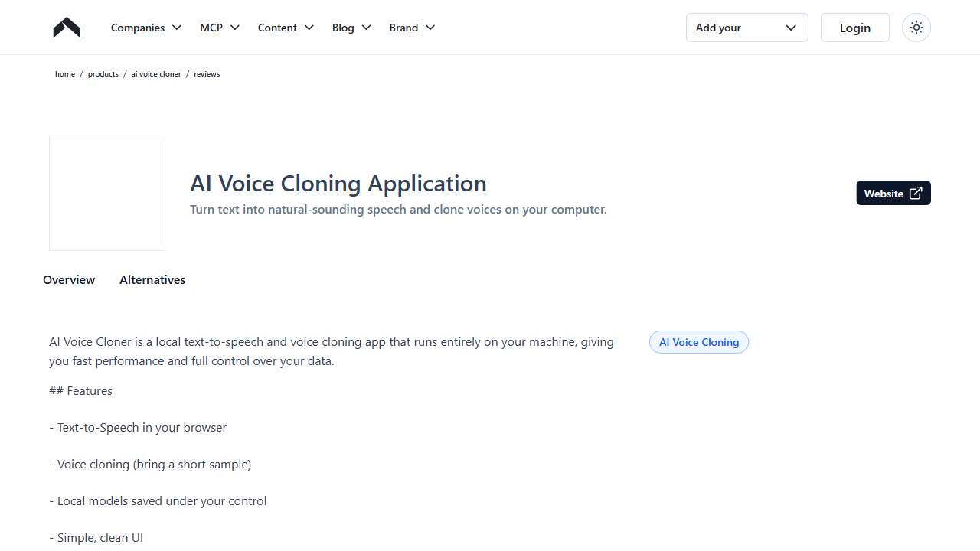
Task: Select the AI Voice Cloning category badge
Action: pos(698,342)
